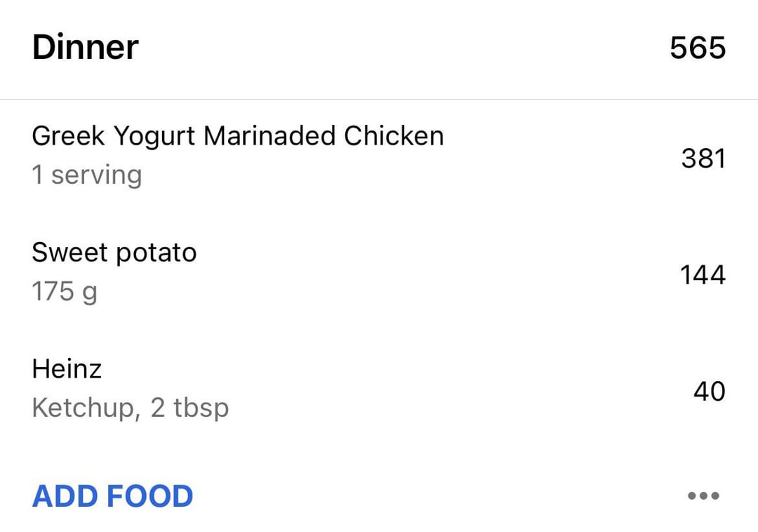The height and width of the screenshot is (532, 758).
Task: Click the 381 calorie value
Action: 703,159
